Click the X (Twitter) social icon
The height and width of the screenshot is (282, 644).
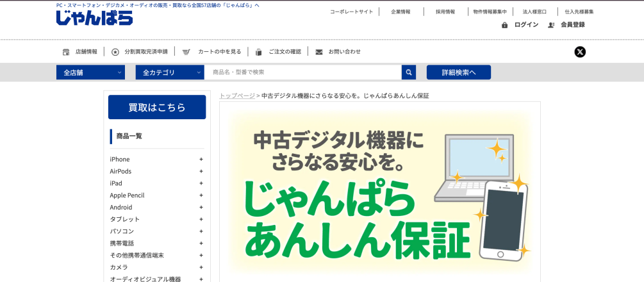point(580,52)
